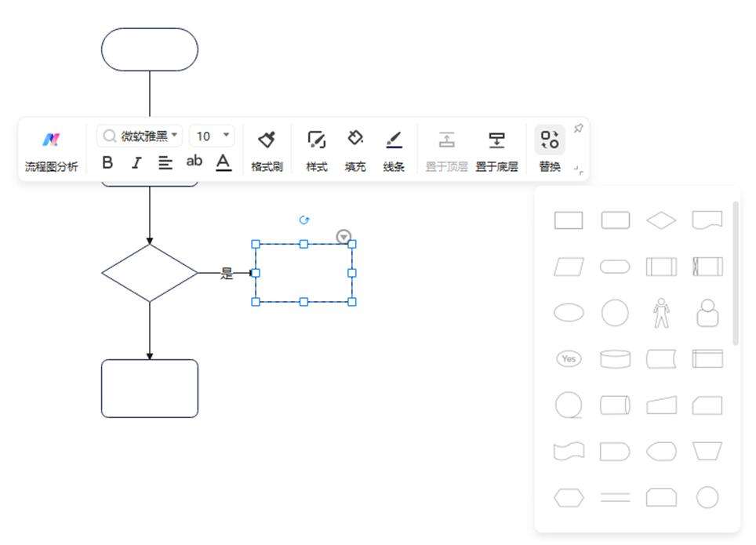Pin the floating toolbar
Screen dimensions: 756x545
(x=578, y=129)
